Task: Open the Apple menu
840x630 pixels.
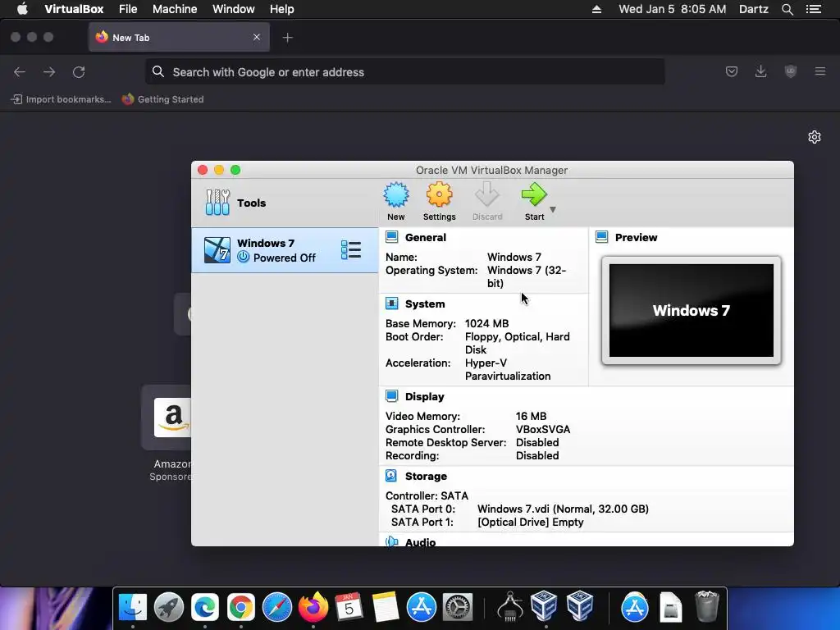Action: click(x=22, y=9)
